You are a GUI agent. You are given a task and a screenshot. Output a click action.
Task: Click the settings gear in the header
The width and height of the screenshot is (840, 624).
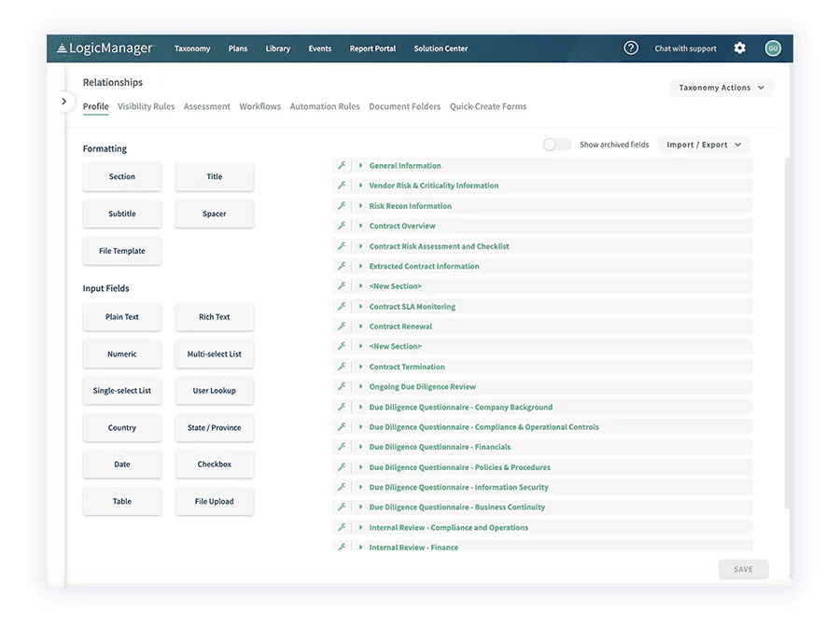[740, 47]
